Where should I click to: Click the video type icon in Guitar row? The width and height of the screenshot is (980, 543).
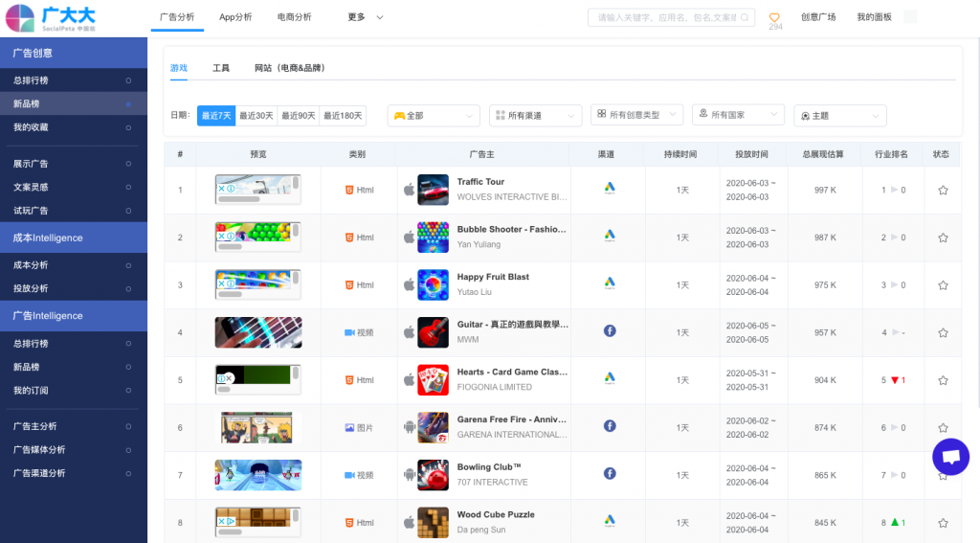pos(349,333)
